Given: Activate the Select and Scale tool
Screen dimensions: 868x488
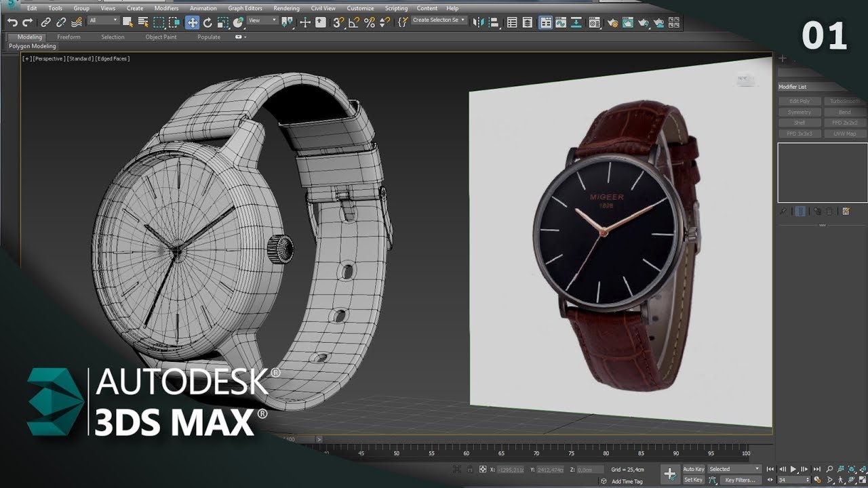Looking at the screenshot, I should tap(223, 22).
